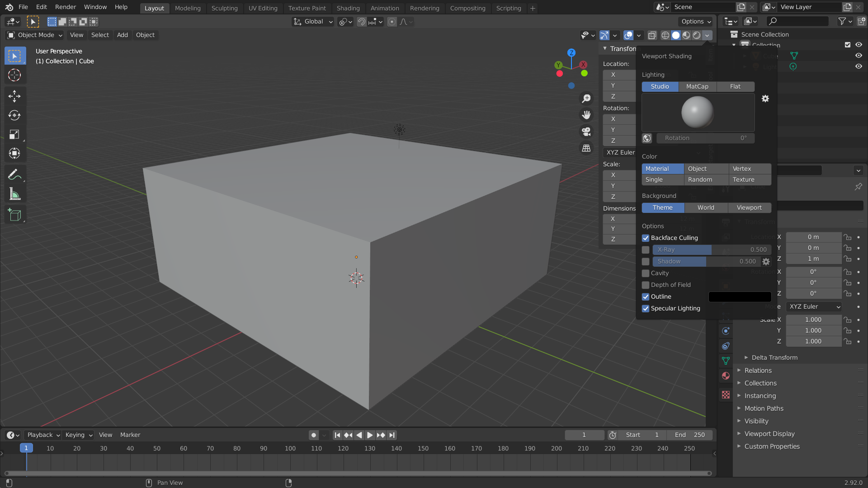The height and width of the screenshot is (488, 868).
Task: Click the Outline black color swatch
Action: point(740,297)
